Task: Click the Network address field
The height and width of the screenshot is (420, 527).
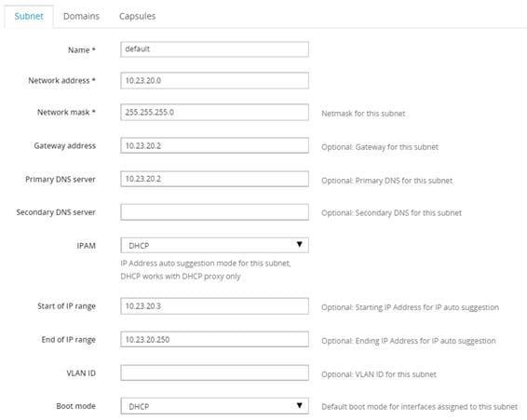Action: click(x=214, y=81)
